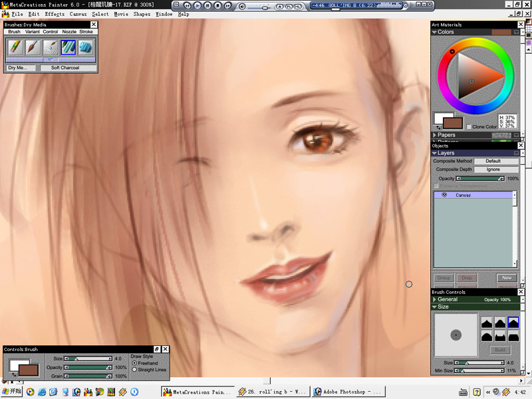Select the blue eraser brush icon
The image size is (532, 399).
coord(86,47)
